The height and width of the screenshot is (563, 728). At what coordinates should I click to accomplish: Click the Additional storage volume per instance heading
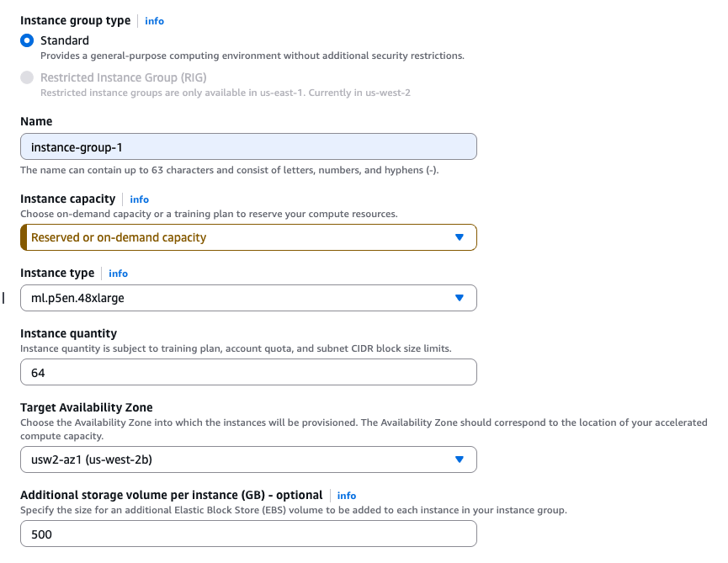pos(171,495)
